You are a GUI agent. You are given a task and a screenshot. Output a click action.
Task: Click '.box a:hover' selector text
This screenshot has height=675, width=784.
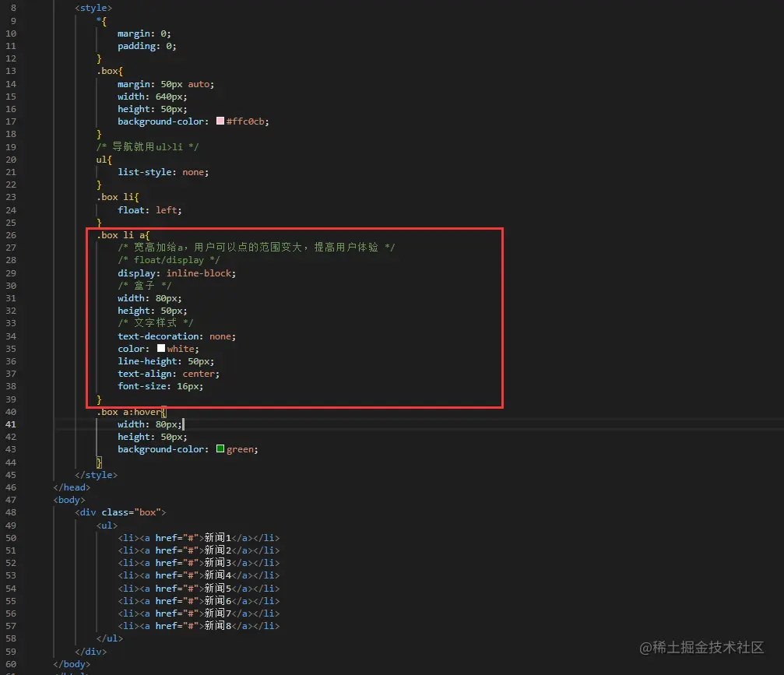tap(129, 412)
